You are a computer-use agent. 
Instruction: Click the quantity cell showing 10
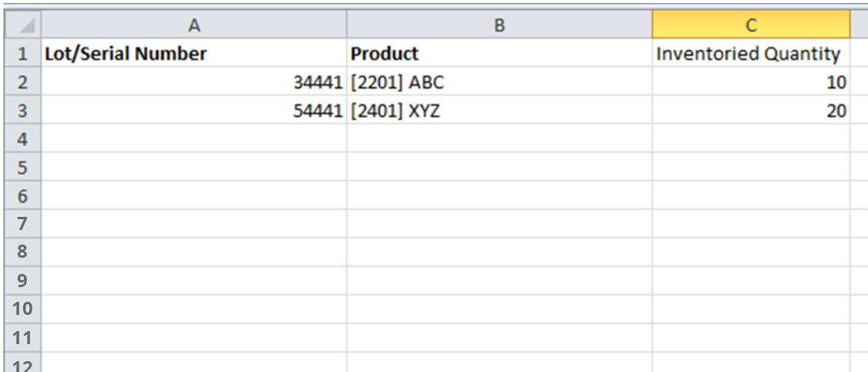750,83
